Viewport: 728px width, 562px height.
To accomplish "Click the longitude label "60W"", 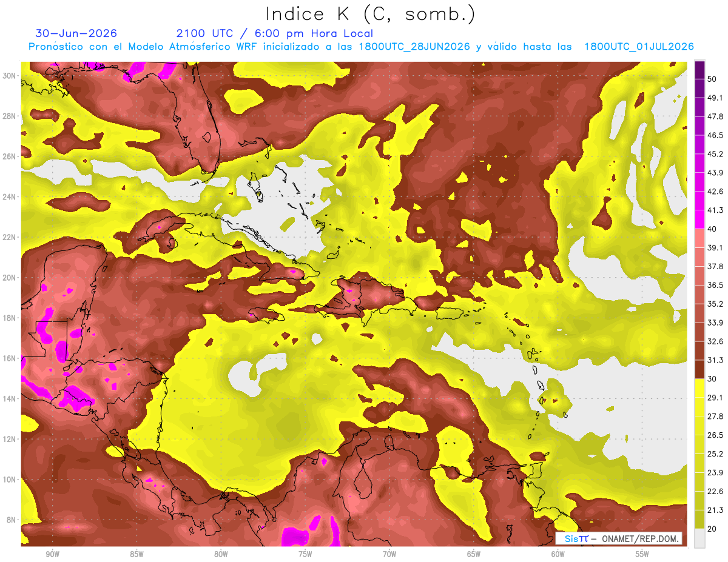I will pos(558,554).
